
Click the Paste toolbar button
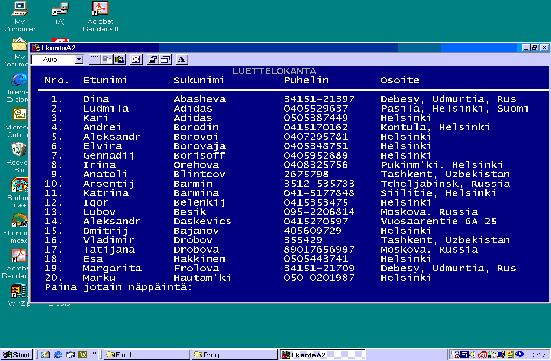(x=119, y=59)
